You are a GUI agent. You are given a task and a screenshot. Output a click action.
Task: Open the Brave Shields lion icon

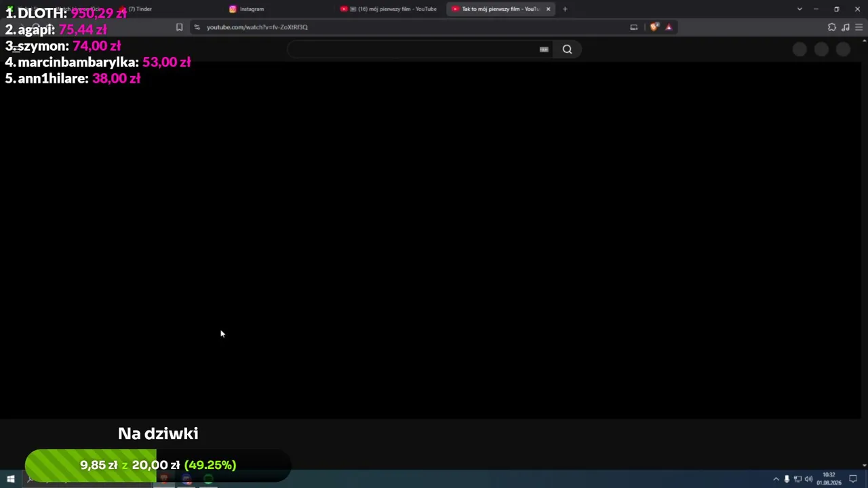(x=654, y=27)
